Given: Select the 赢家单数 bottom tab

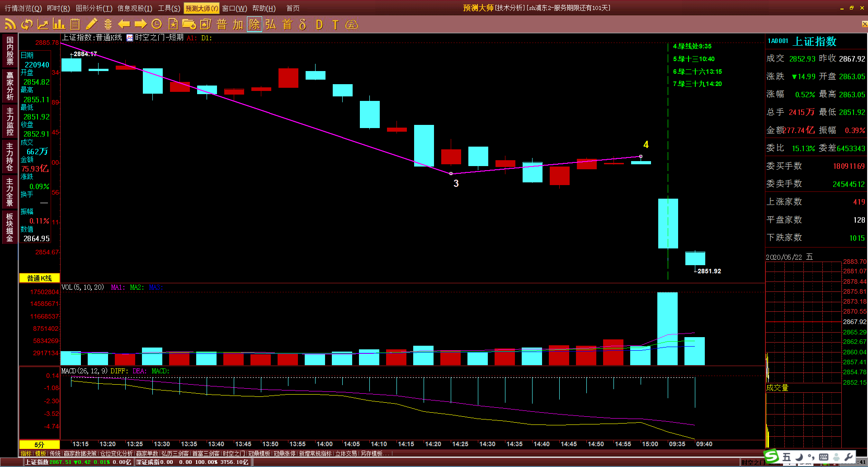Looking at the screenshot, I should point(147,453).
